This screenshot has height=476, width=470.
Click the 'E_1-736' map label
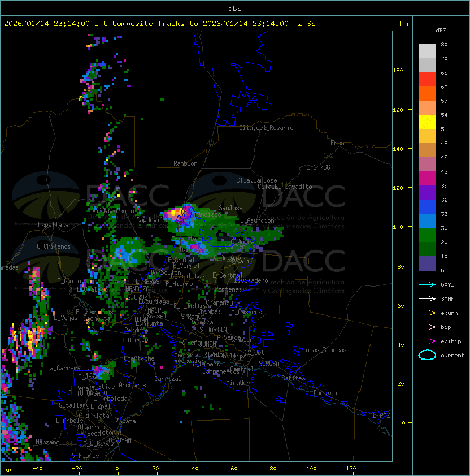(x=318, y=167)
